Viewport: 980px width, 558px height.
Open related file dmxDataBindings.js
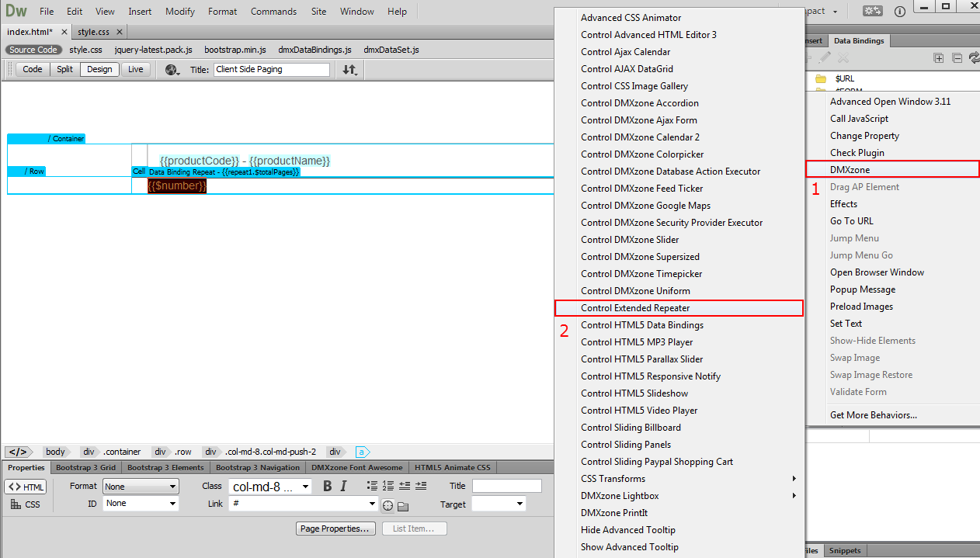[315, 50]
